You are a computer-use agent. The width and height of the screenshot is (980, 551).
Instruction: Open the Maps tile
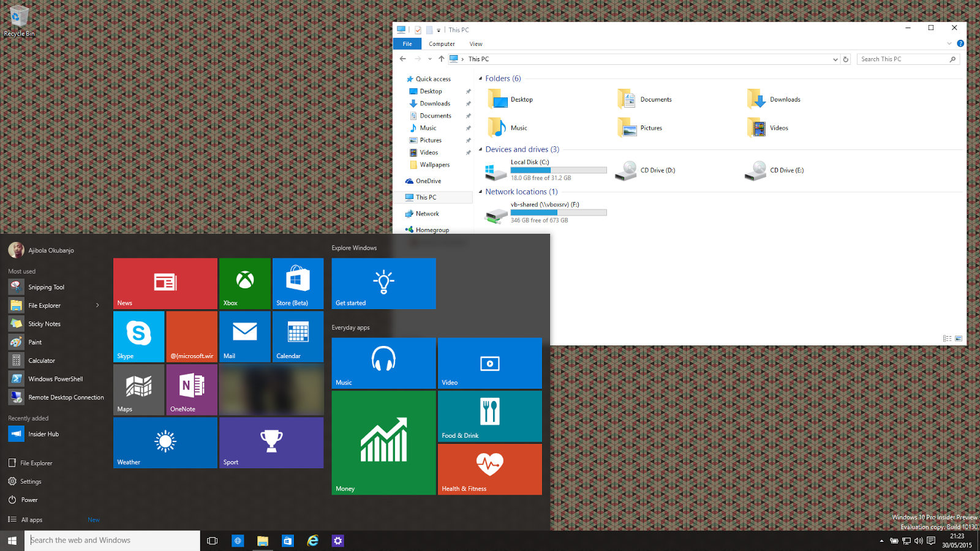click(x=138, y=390)
